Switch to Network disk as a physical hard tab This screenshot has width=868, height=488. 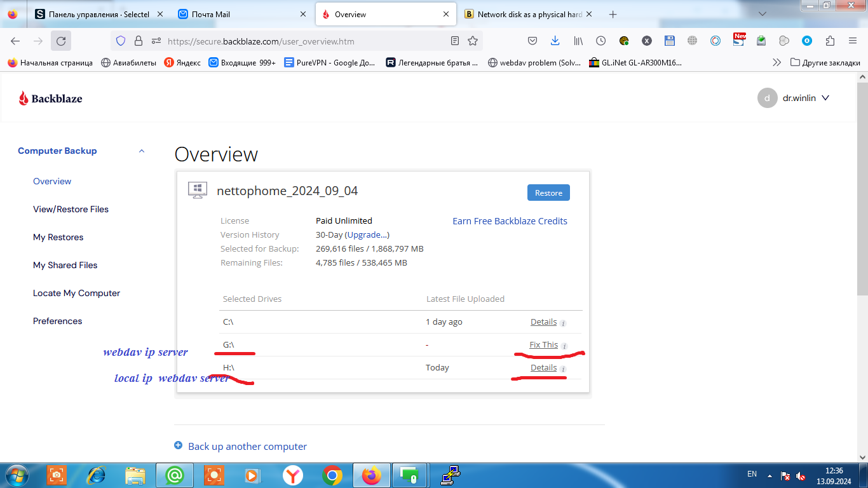(x=529, y=14)
